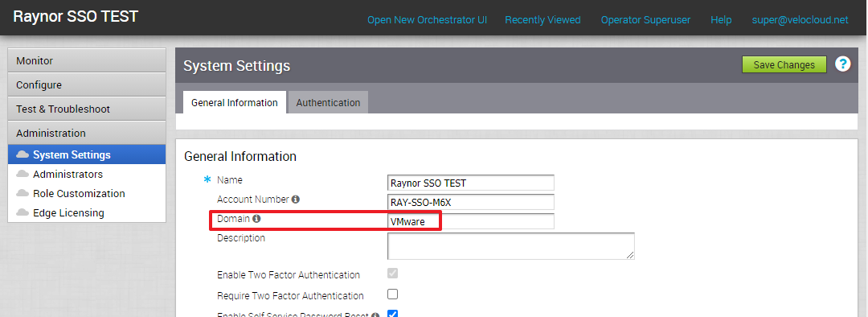Click the cloud icon beside Administrators

coord(23,174)
